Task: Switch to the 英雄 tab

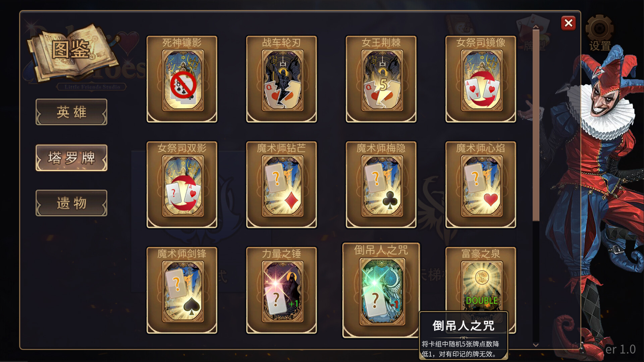Action: pos(71,112)
